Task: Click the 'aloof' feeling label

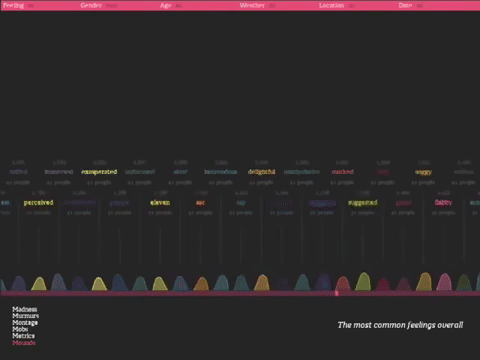Action: (x=180, y=172)
